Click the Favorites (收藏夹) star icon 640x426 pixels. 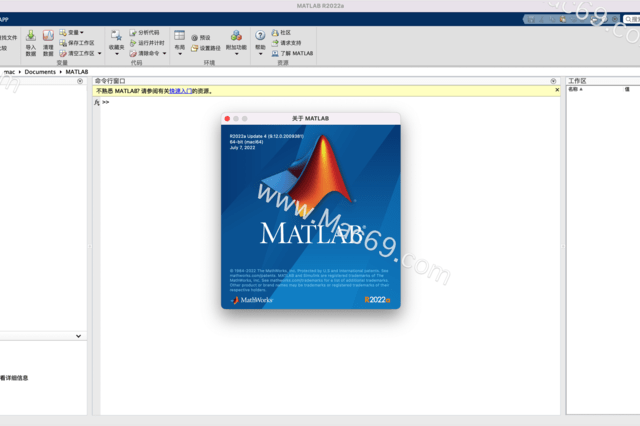[116, 36]
